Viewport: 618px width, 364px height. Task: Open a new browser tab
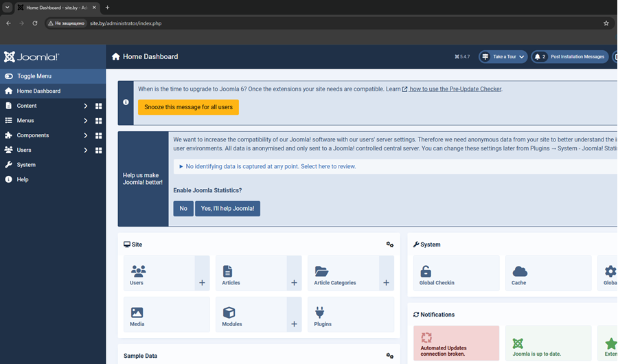[107, 8]
